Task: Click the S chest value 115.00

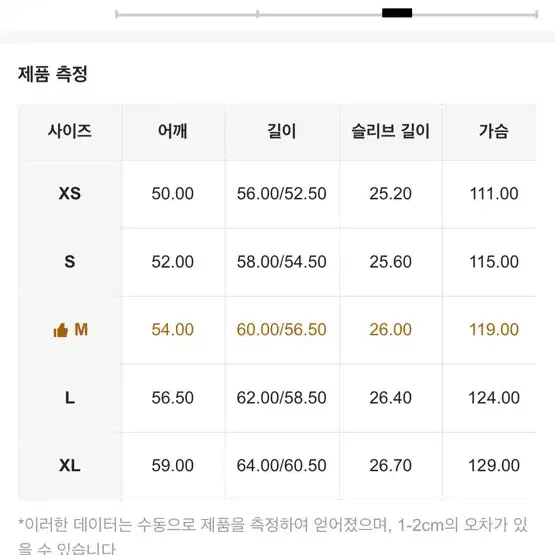Action: pos(494,262)
